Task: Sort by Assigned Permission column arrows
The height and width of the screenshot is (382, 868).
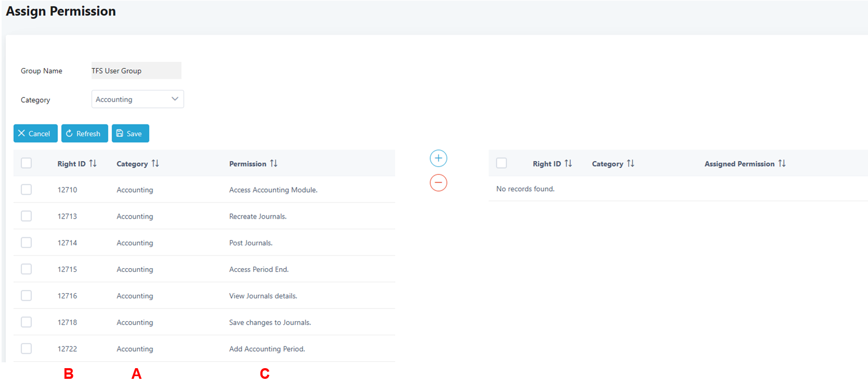Action: tap(782, 163)
